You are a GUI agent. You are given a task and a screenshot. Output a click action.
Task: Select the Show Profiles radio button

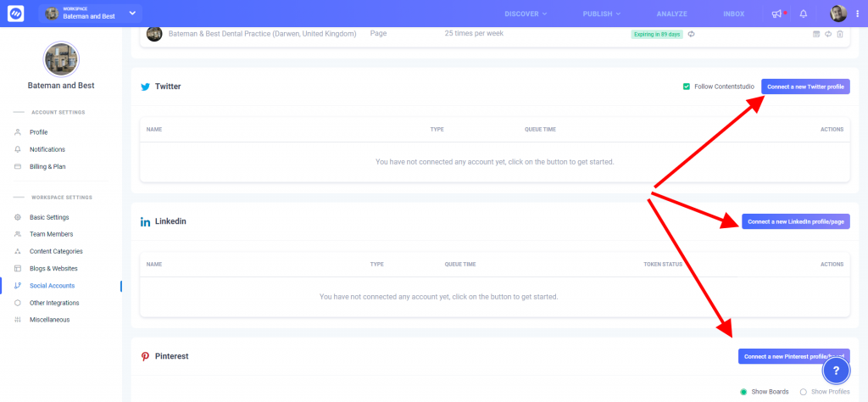click(804, 392)
